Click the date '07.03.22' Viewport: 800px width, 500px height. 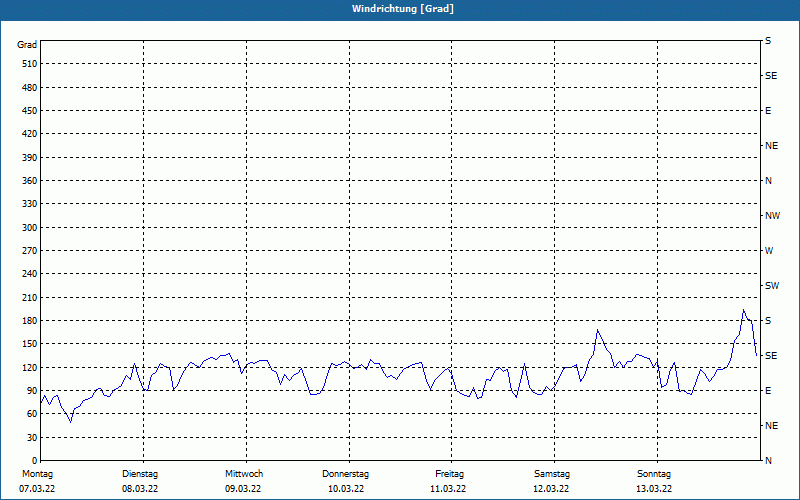37,489
